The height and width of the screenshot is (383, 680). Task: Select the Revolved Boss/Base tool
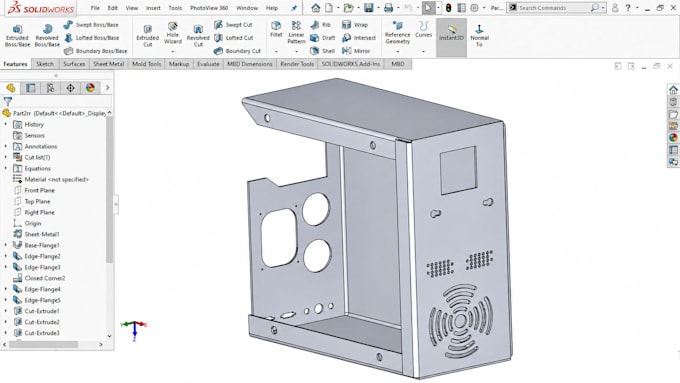click(x=47, y=35)
